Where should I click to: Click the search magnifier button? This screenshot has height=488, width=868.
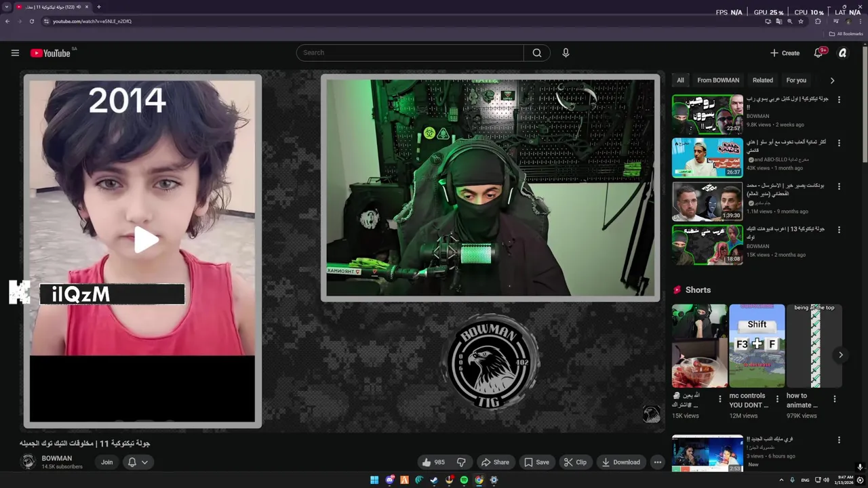[x=537, y=53]
